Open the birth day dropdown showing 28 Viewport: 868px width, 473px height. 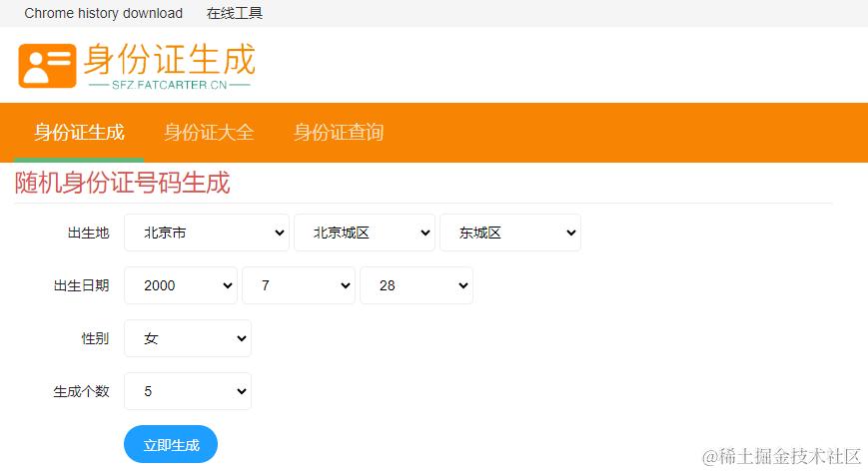pos(417,285)
